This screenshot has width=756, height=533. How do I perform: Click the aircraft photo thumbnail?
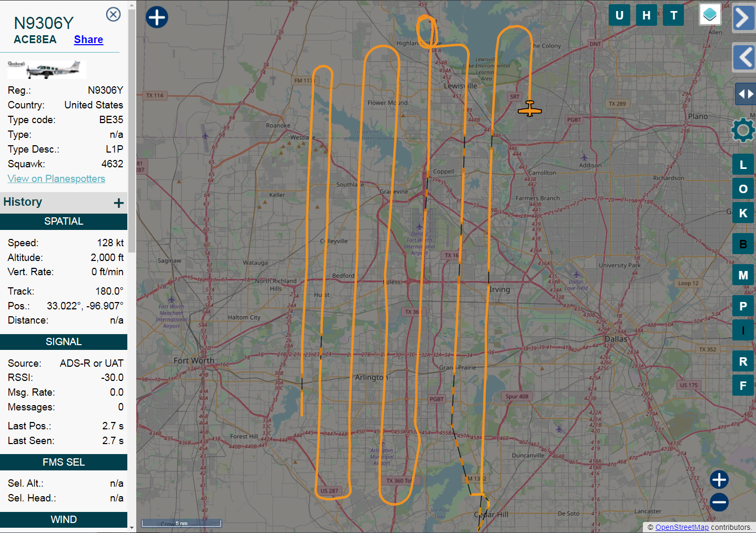(x=46, y=69)
